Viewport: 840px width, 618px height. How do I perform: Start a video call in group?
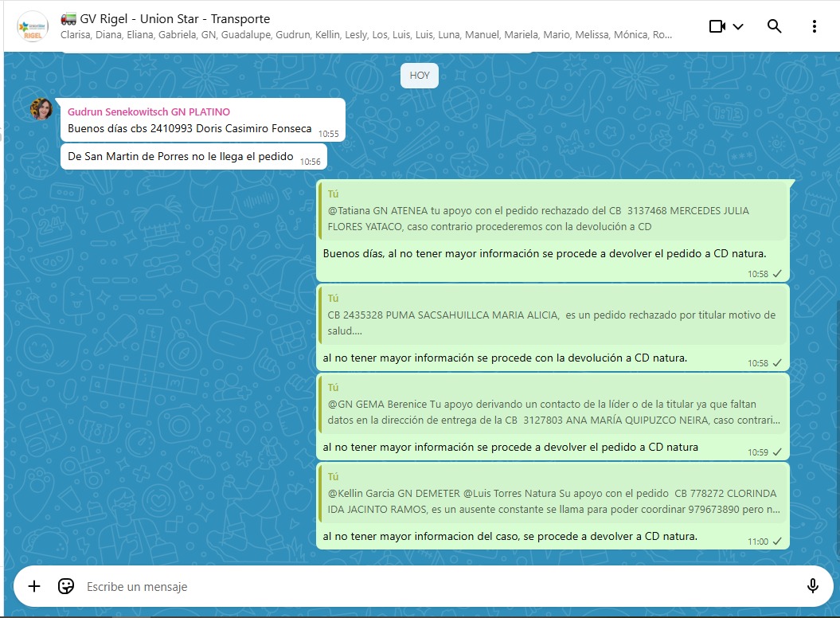click(717, 26)
